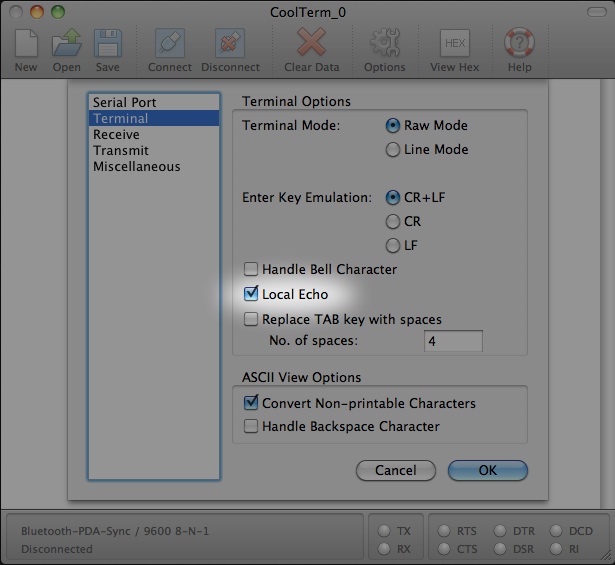
Task: Click the DCD status indicator
Action: point(556,530)
